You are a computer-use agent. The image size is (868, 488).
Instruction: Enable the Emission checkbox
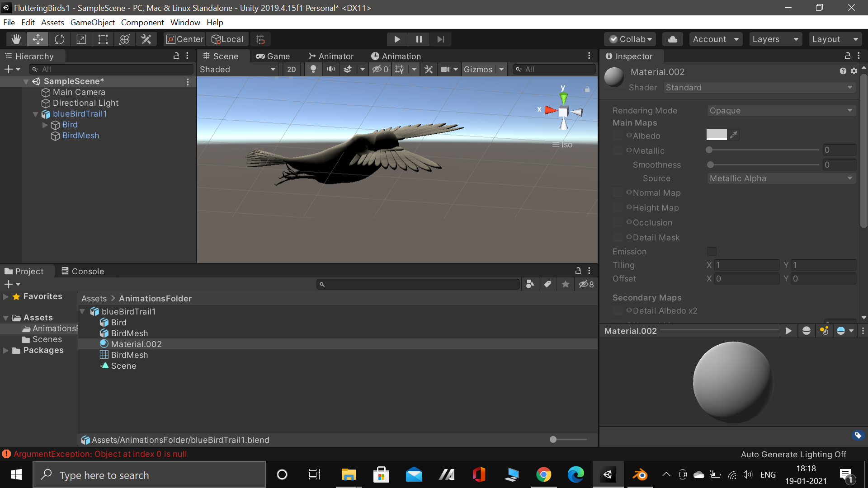click(x=712, y=251)
